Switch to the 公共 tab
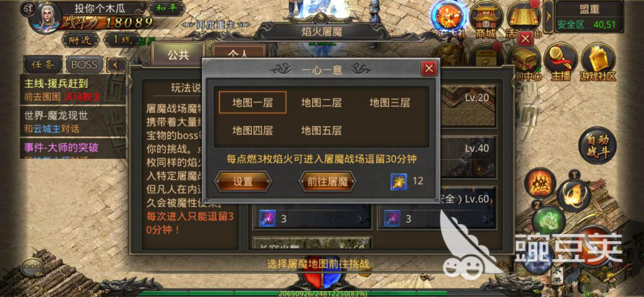The height and width of the screenshot is (297, 644). coord(179,55)
